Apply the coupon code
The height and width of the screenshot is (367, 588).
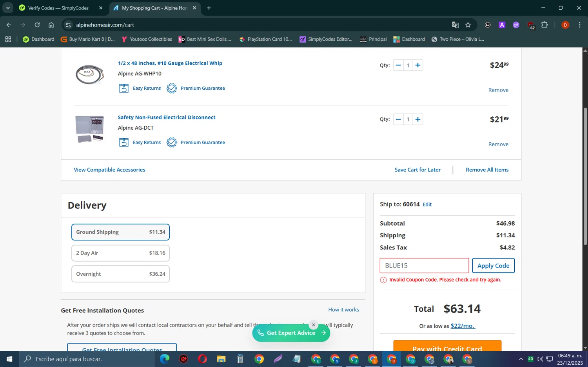493,266
